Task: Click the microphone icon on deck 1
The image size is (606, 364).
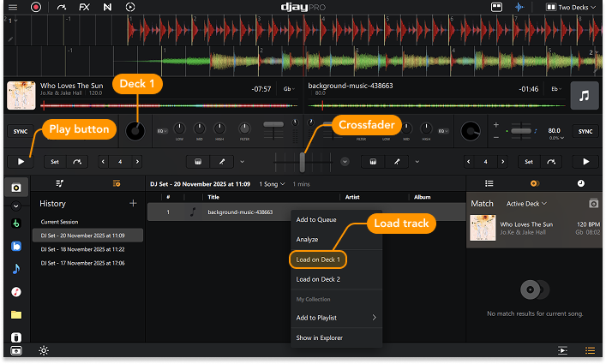Action: pyautogui.click(x=222, y=162)
